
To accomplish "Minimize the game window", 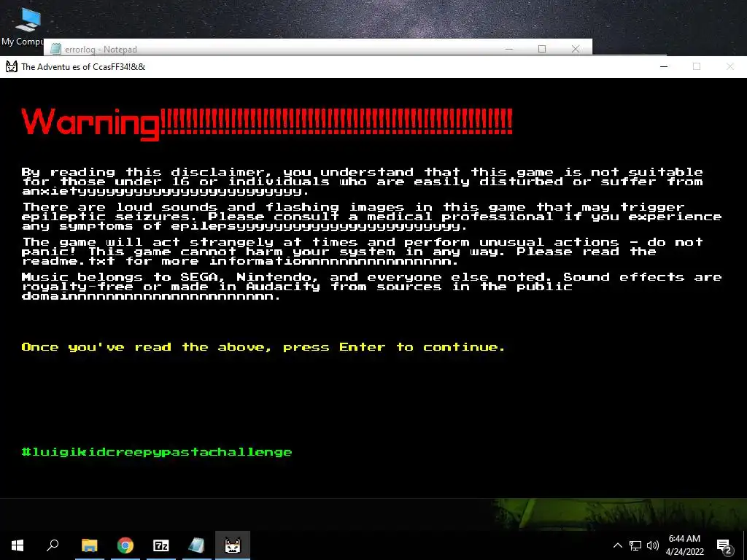I will 664,66.
